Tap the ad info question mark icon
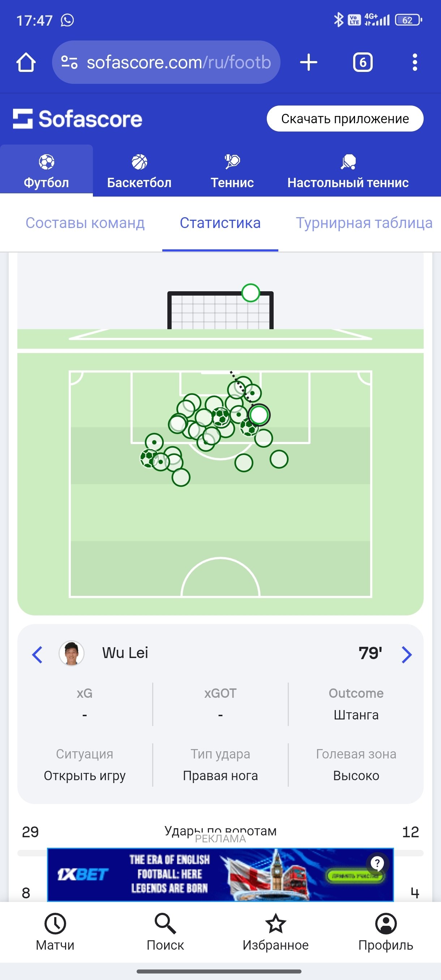Image resolution: width=441 pixels, height=980 pixels. click(377, 863)
